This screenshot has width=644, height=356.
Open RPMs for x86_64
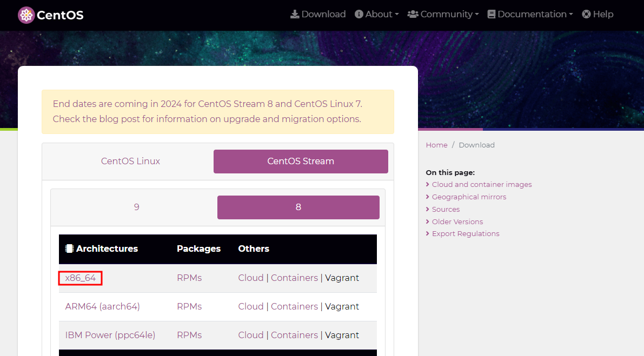tap(189, 278)
